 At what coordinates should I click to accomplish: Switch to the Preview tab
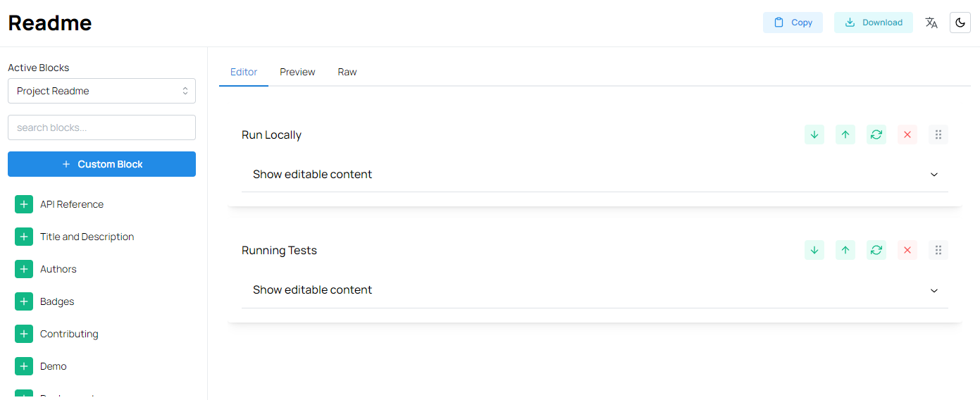coord(297,72)
